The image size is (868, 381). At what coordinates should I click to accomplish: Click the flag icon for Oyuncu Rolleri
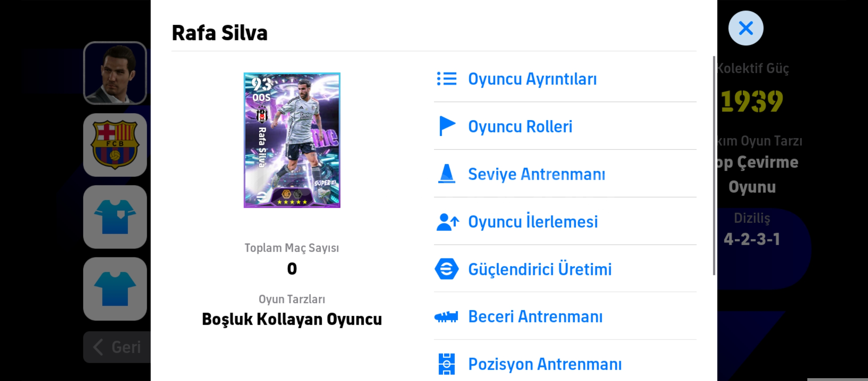pyautogui.click(x=446, y=126)
